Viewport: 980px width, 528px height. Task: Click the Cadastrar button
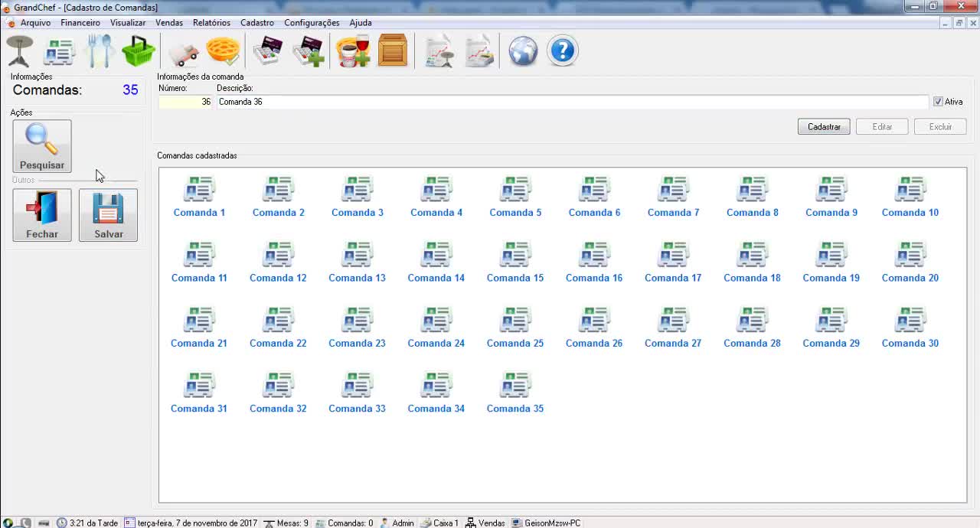coord(824,127)
